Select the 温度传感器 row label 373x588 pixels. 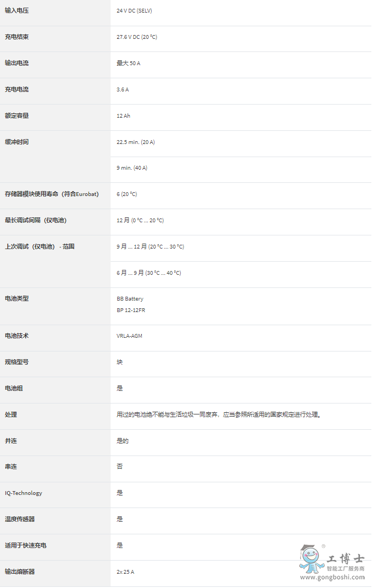pos(20,519)
